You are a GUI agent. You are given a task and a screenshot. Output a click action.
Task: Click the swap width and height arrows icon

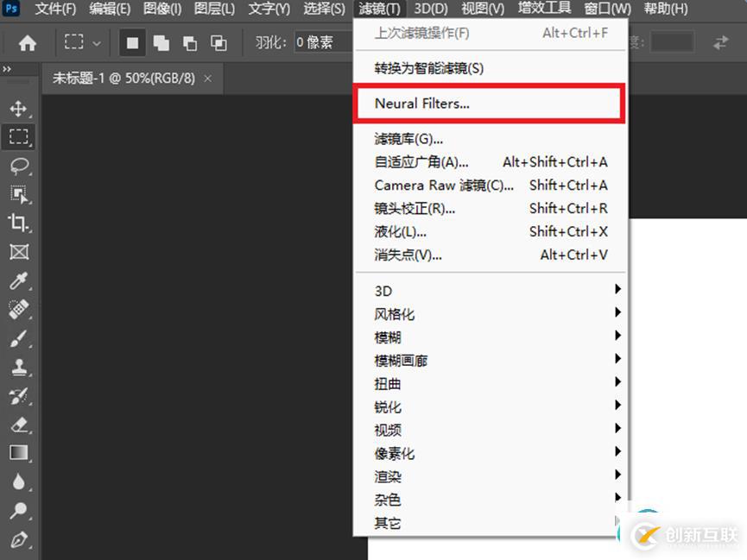[x=721, y=42]
